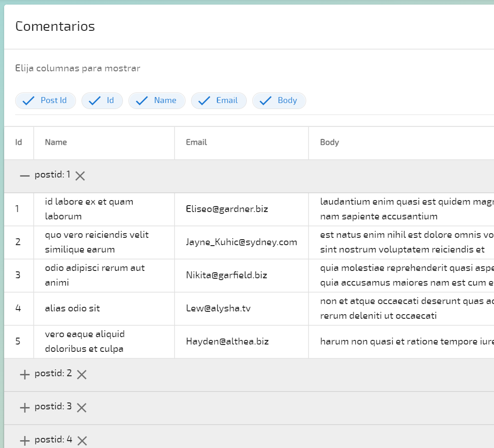494x448 pixels.
Task: Select the Eliseo@gardner.biz email cell
Action: (x=227, y=209)
